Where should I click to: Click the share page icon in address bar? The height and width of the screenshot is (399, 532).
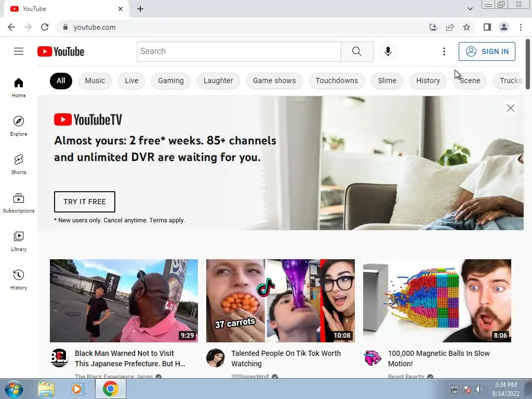[450, 27]
